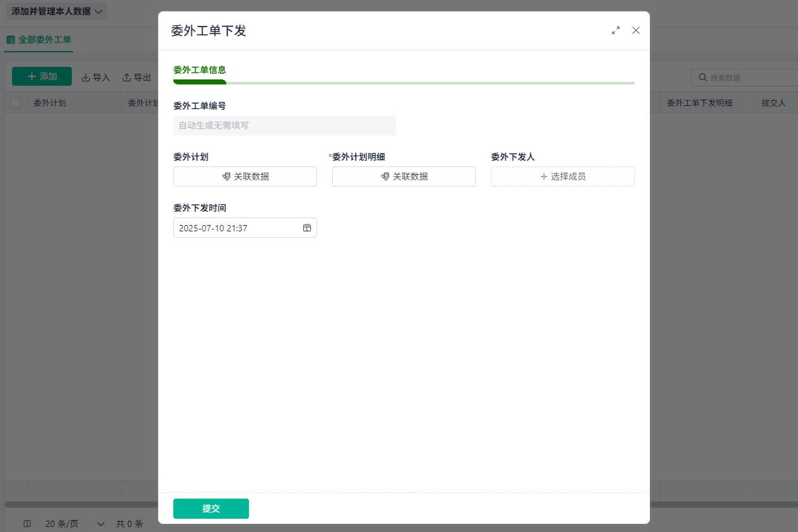798x532 pixels.
Task: Open calendar icon in 委外下发时间 field
Action: [307, 228]
